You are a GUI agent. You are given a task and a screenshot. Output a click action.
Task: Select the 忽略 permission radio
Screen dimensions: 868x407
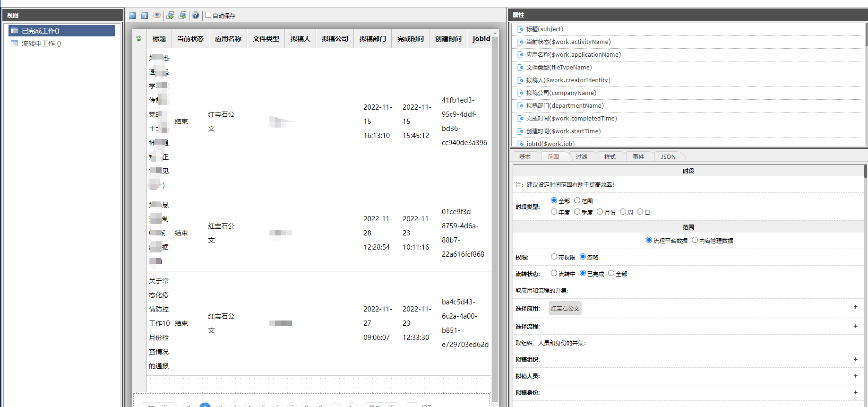coord(583,257)
